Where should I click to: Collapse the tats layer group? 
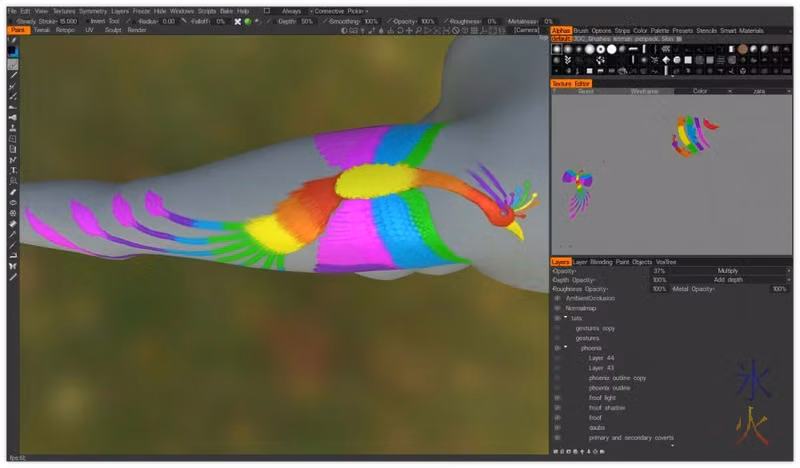point(565,317)
